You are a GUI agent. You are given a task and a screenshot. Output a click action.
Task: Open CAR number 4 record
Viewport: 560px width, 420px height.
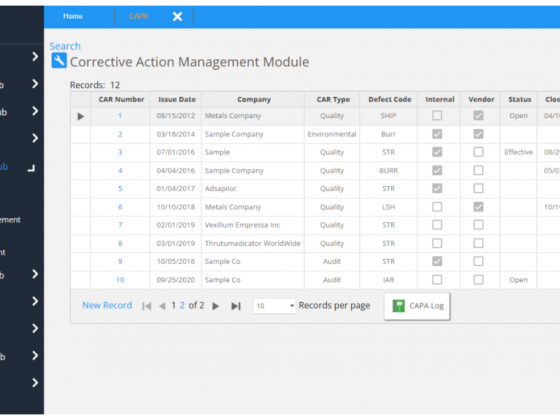pos(120,171)
